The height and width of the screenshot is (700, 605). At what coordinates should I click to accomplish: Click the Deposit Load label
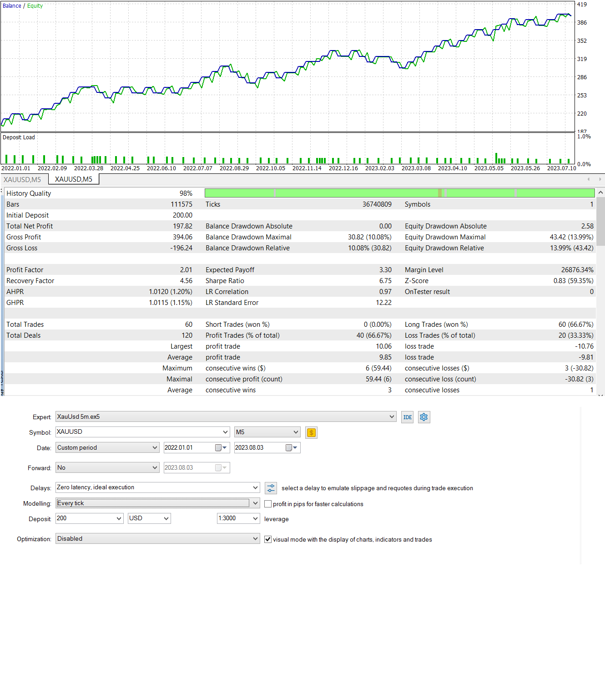(19, 137)
